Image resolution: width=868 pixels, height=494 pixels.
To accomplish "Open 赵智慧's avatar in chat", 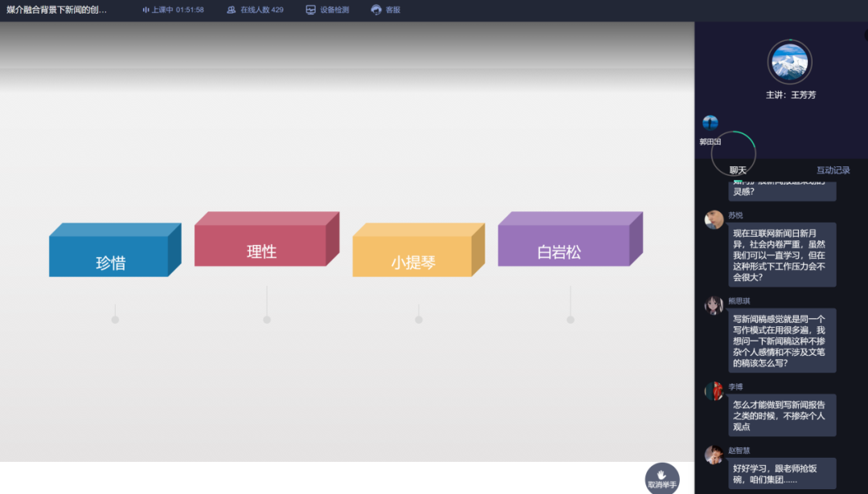I will (714, 455).
